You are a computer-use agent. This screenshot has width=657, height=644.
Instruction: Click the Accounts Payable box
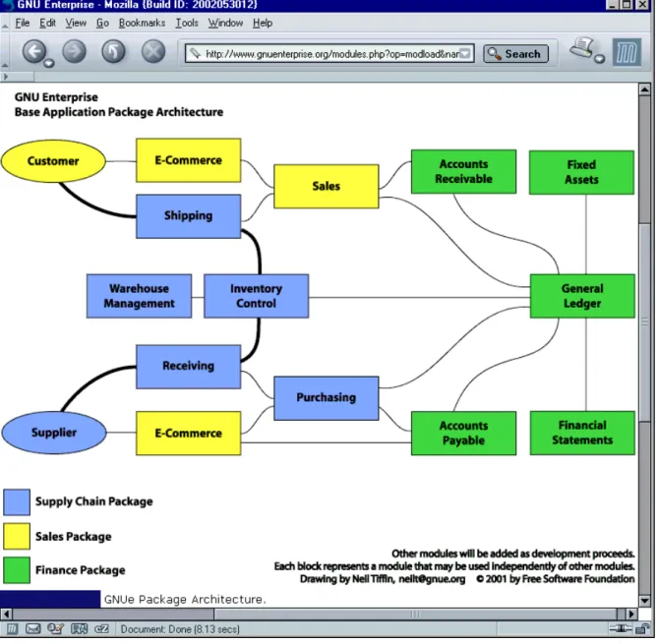[x=463, y=433]
